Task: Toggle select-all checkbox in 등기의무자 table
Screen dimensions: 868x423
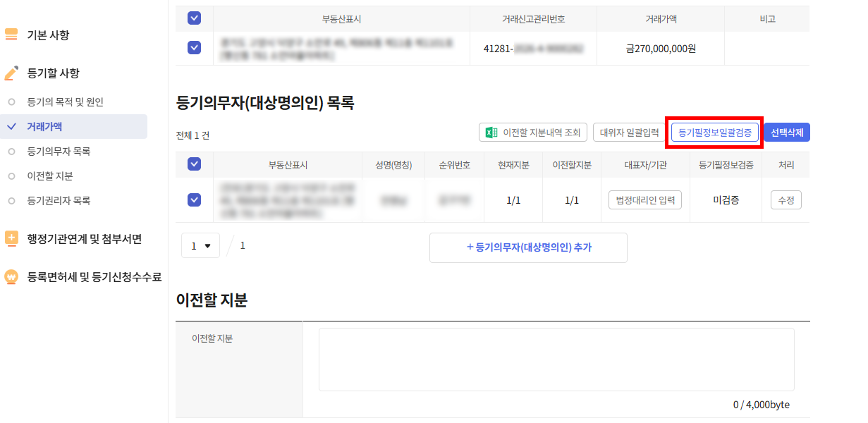Action: point(194,164)
